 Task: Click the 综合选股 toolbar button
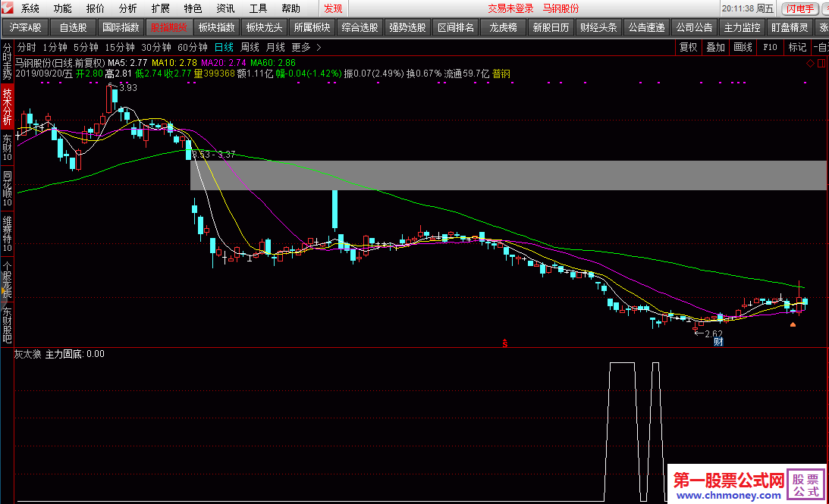tap(360, 27)
